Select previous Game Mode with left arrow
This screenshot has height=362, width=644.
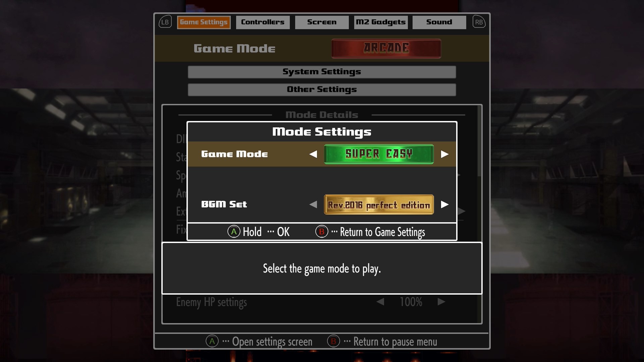pyautogui.click(x=313, y=154)
